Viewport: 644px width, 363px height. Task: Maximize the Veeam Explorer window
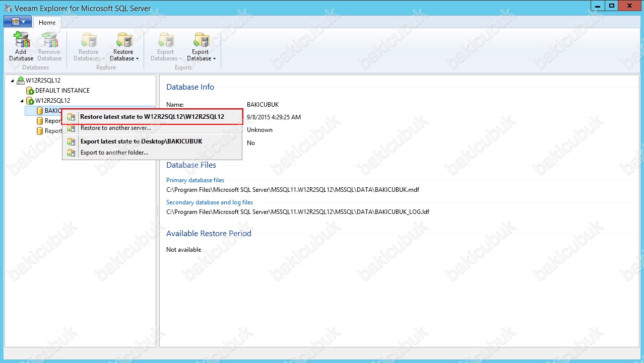point(612,5)
